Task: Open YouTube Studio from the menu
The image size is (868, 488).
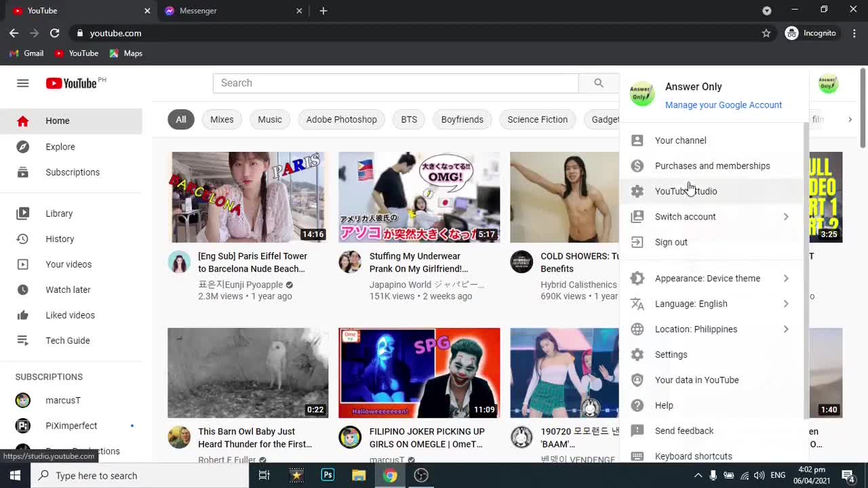Action: (x=711, y=191)
